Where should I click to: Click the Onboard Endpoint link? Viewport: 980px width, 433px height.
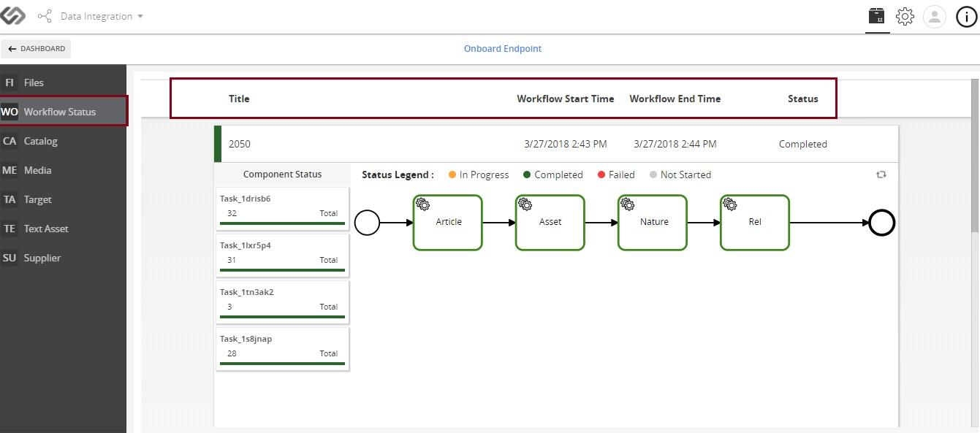pyautogui.click(x=503, y=49)
